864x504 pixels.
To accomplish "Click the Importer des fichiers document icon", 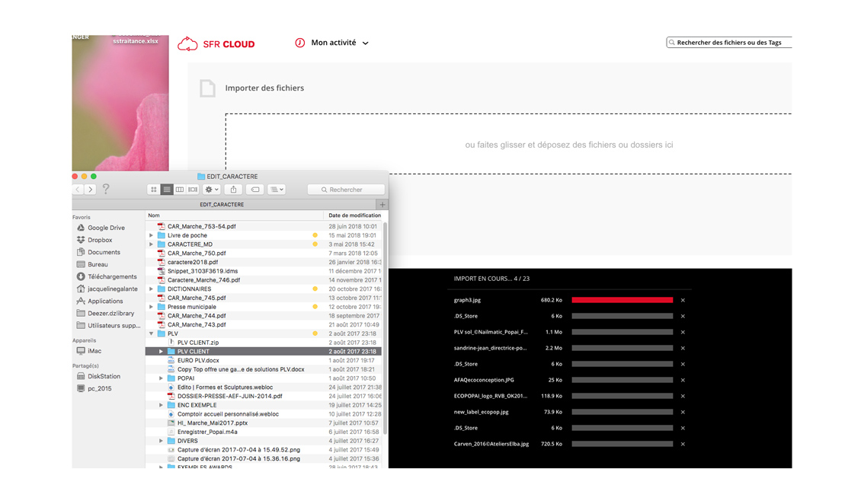I will (x=207, y=88).
